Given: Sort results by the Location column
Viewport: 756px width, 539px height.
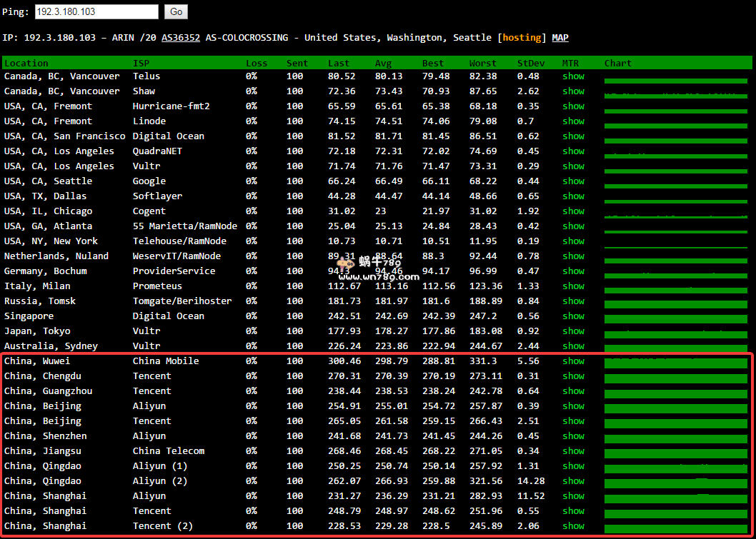Looking at the screenshot, I should tap(26, 63).
